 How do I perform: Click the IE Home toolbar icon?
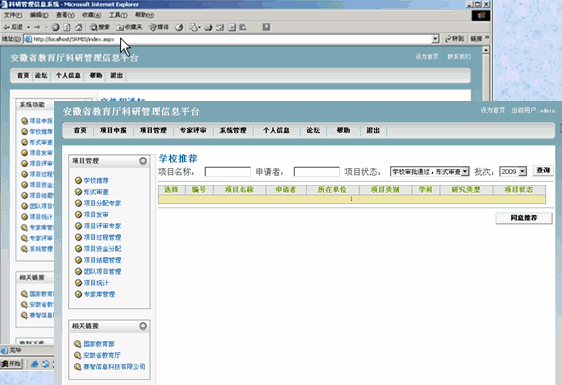coord(79,27)
